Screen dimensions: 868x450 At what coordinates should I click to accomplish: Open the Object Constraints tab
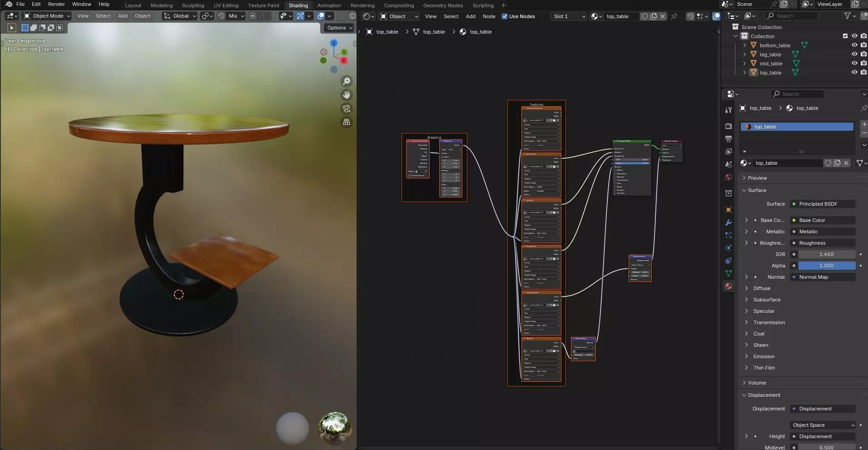point(729,261)
